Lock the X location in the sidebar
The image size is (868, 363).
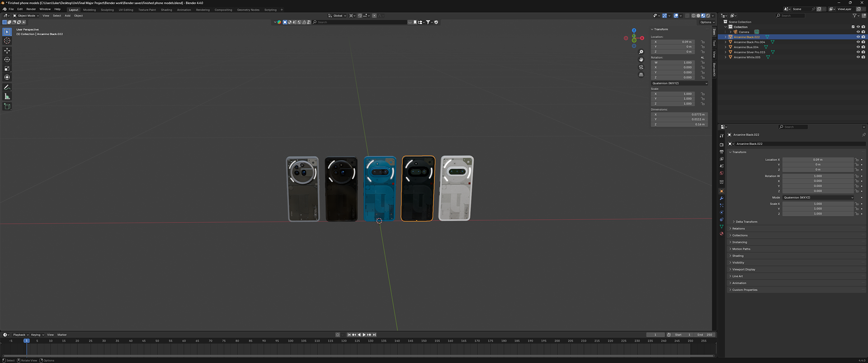click(703, 42)
